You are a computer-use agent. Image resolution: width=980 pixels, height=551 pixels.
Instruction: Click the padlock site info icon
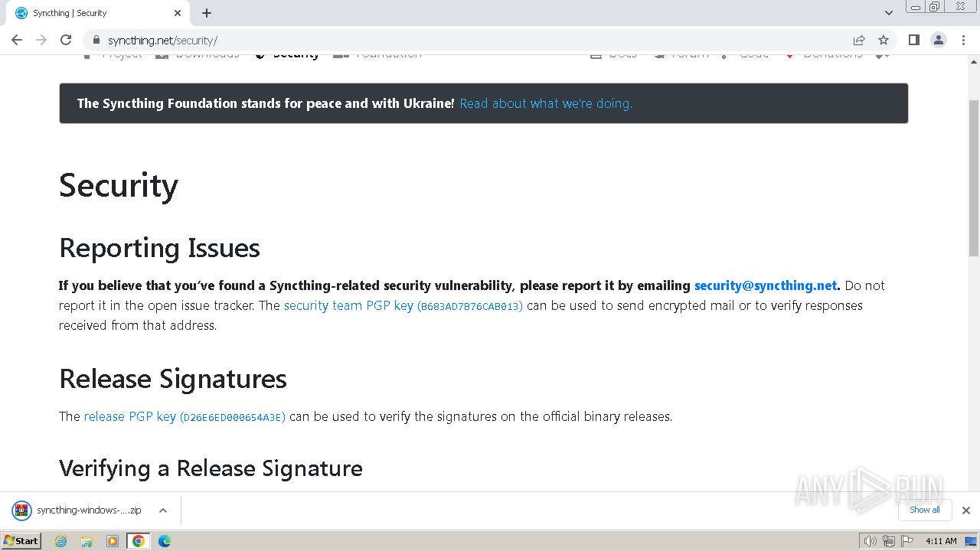pyautogui.click(x=96, y=40)
